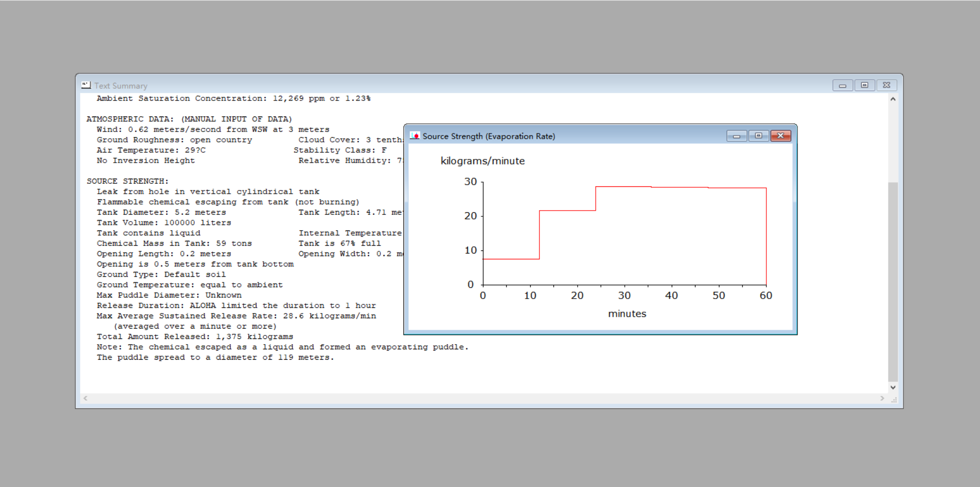Click the "Tank Volume: 100000 liters" text
Screen dimensions: 980x487
[164, 223]
